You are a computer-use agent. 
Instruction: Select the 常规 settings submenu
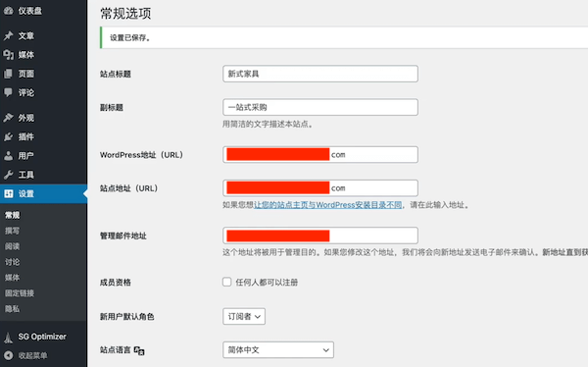click(13, 215)
